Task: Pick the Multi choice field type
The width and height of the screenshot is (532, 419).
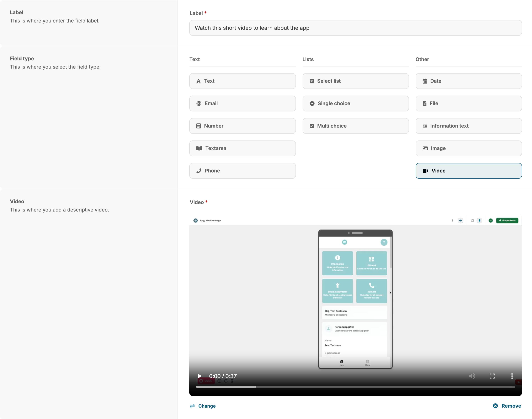Action: (x=355, y=126)
